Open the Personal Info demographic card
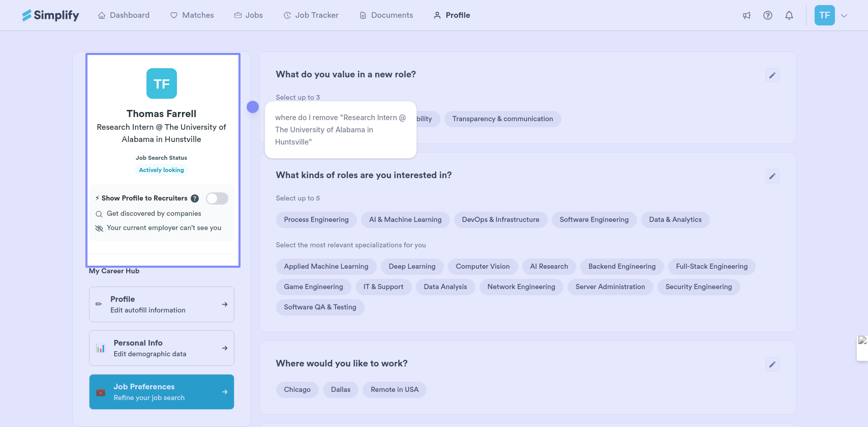Viewport: 868px width, 427px height. pyautogui.click(x=162, y=348)
